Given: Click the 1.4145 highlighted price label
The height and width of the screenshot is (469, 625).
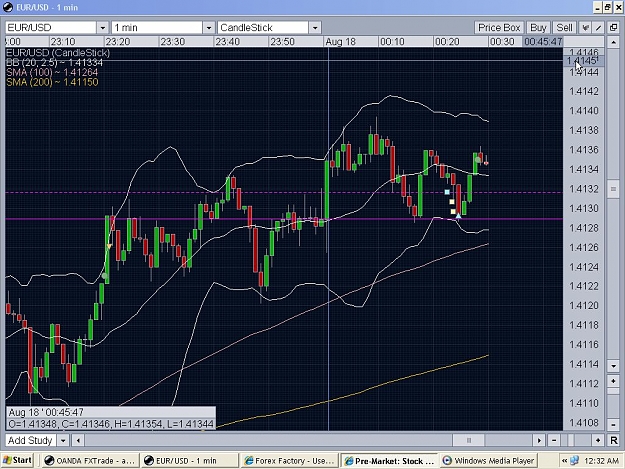Looking at the screenshot, I should (x=583, y=61).
